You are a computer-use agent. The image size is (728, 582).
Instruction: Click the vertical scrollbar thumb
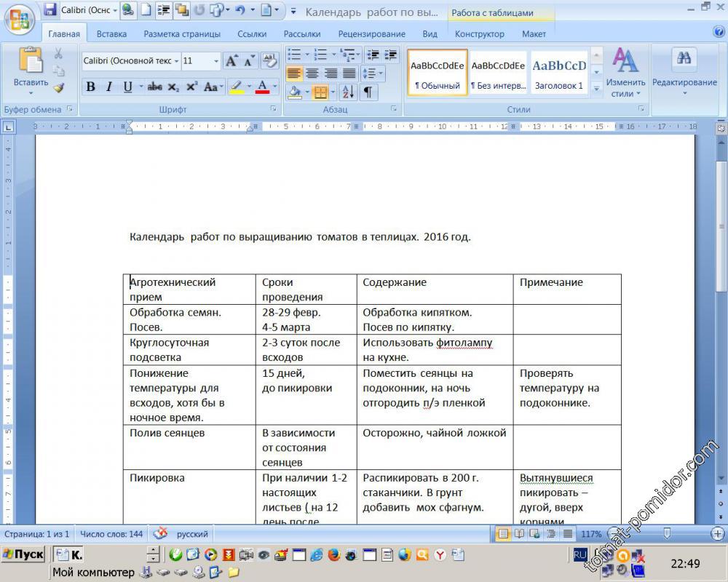[x=721, y=226]
